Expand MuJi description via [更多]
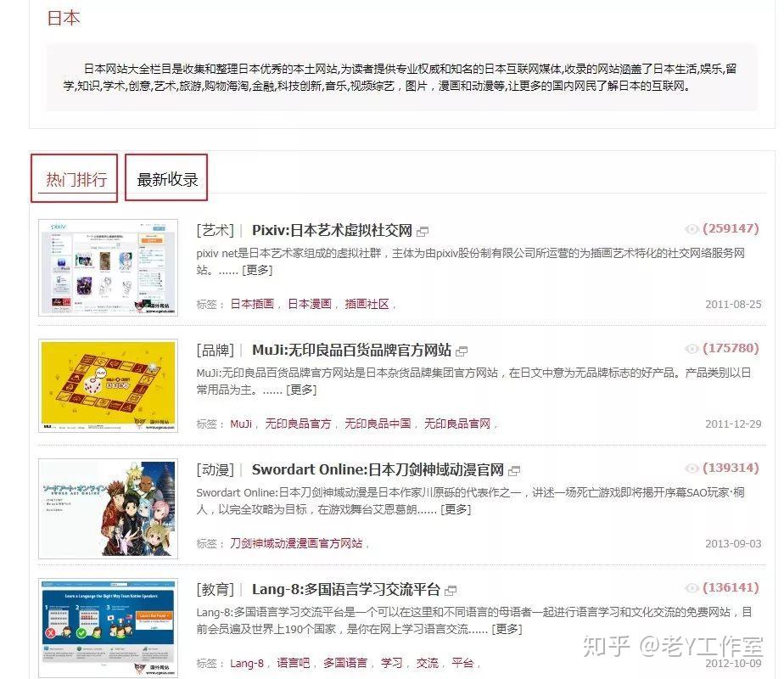The height and width of the screenshot is (679, 784). click(301, 390)
